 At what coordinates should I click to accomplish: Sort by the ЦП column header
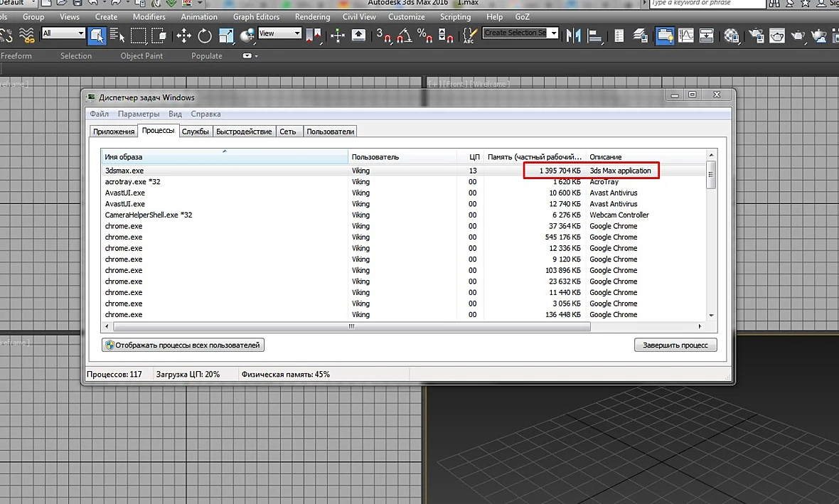coord(470,157)
